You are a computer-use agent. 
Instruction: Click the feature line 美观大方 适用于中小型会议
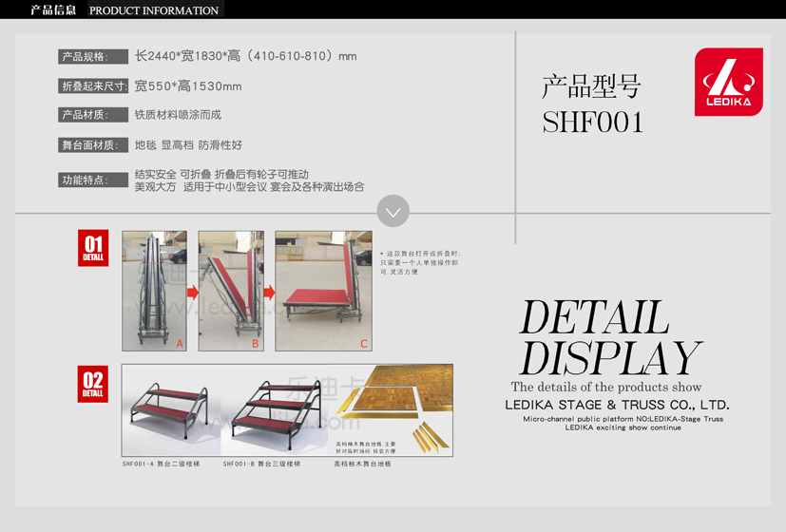tap(249, 187)
